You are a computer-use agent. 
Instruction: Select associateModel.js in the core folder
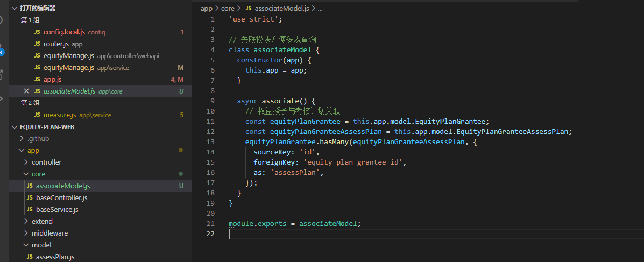pyautogui.click(x=63, y=186)
